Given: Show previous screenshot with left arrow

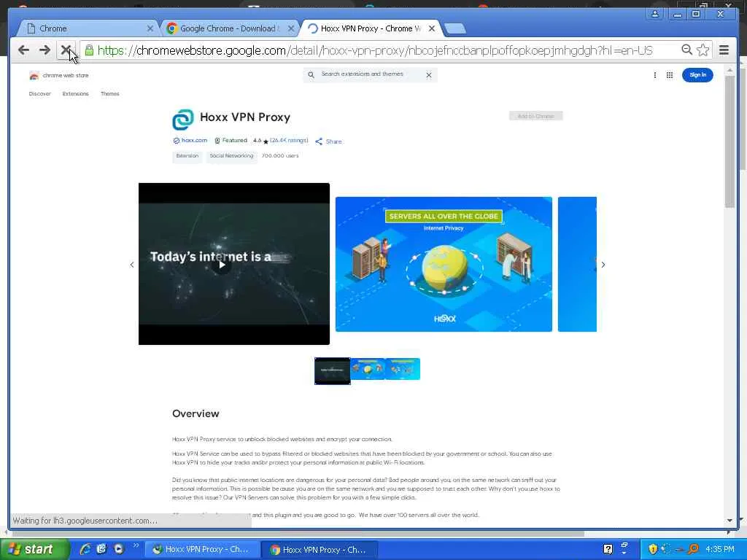Looking at the screenshot, I should [132, 265].
